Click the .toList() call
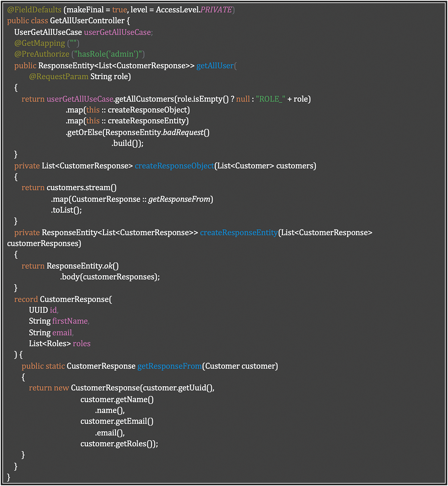 coord(66,210)
